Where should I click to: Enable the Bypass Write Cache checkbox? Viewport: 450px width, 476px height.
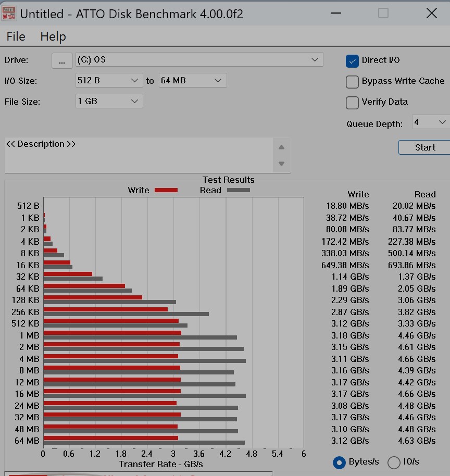(x=353, y=82)
